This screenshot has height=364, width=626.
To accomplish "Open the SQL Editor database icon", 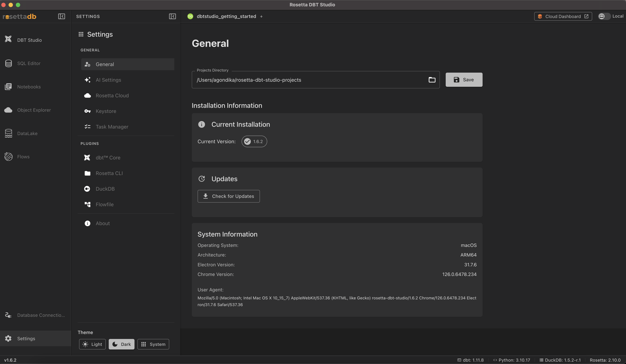I will click(x=8, y=63).
